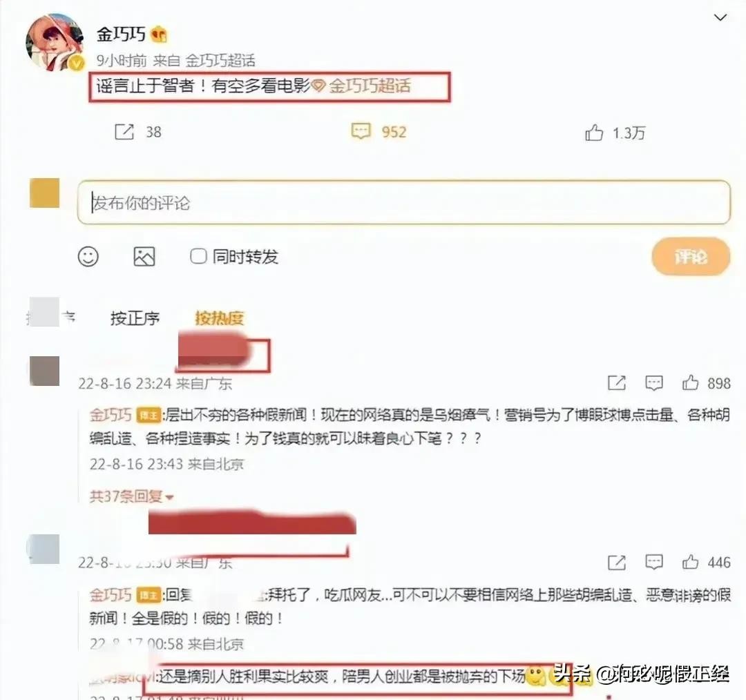Image resolution: width=746 pixels, height=700 pixels.
Task: Open the comments icon showing 952
Action: [x=361, y=130]
